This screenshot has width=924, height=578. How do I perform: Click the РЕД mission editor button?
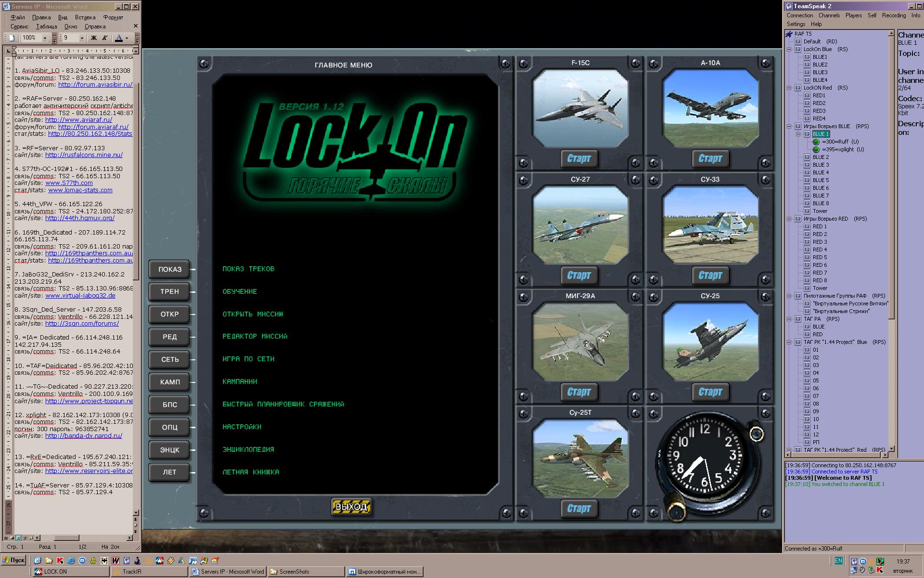point(169,337)
